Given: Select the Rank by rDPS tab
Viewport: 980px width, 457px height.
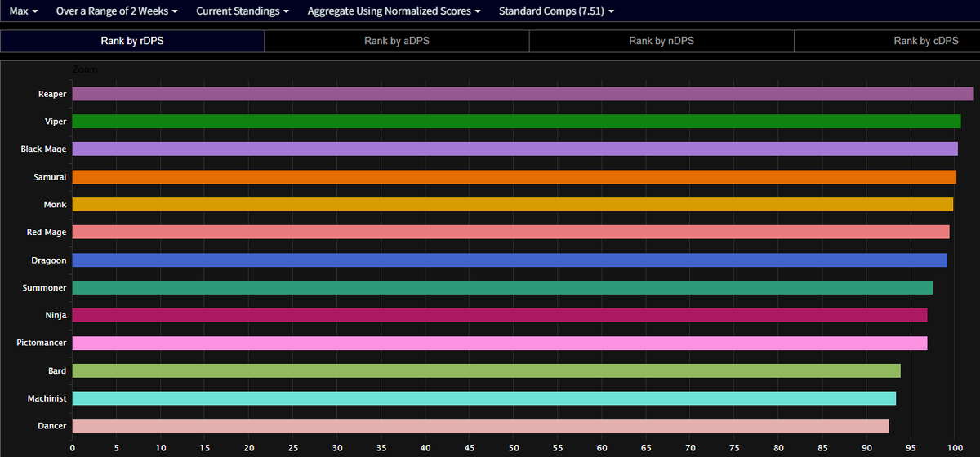Looking at the screenshot, I should pos(132,41).
